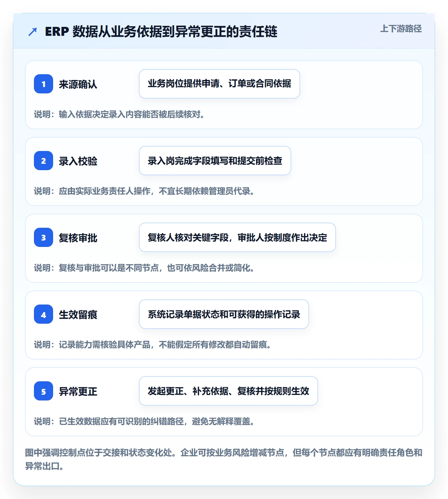Select step number 5 badge
Image resolution: width=448 pixels, height=499 pixels.
tap(44, 391)
